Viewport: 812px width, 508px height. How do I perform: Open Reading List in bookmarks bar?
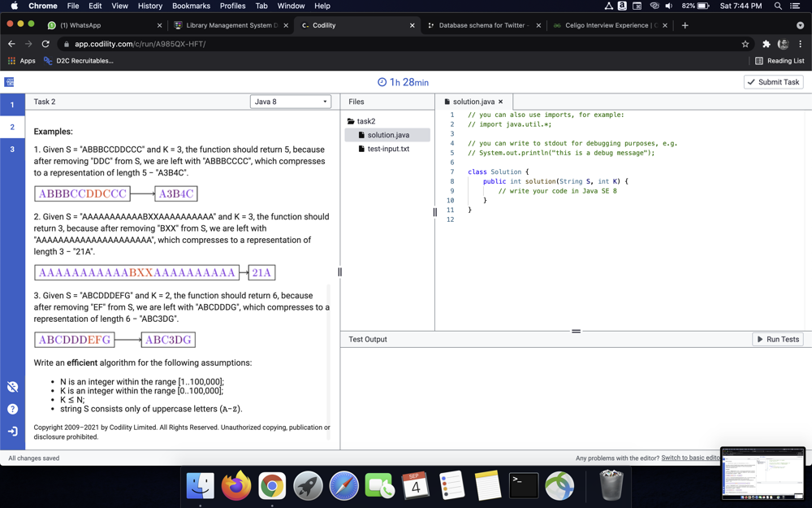[780, 61]
